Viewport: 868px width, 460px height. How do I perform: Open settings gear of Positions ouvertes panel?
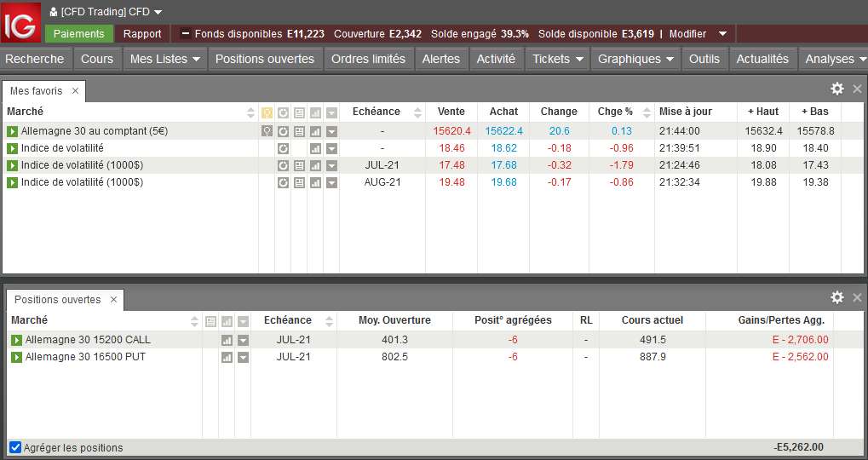[x=837, y=297]
